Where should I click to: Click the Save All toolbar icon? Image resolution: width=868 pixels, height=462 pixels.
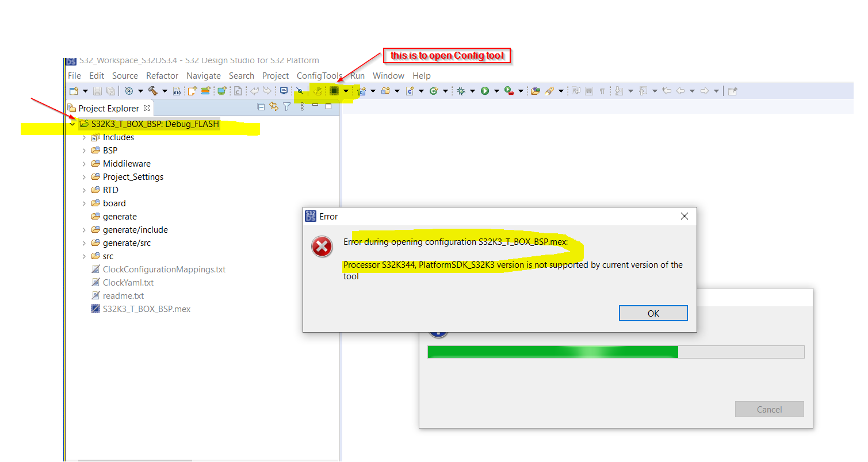coord(110,90)
